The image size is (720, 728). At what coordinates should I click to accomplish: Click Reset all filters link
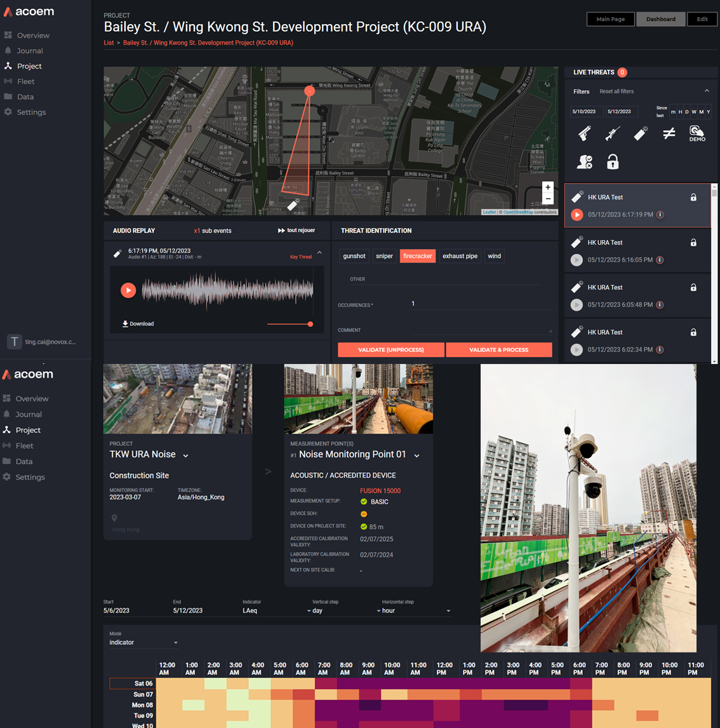pos(617,91)
